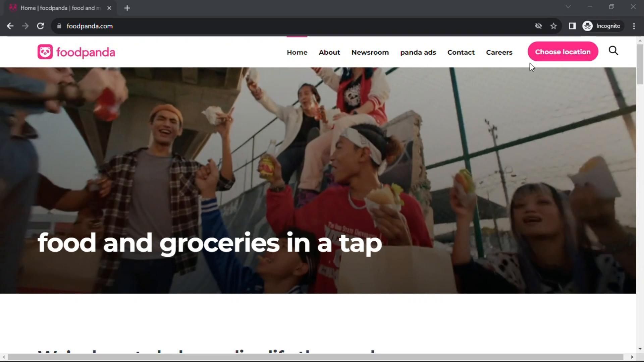The image size is (644, 362).
Task: Bookmark this page with the star icon
Action: tap(553, 26)
